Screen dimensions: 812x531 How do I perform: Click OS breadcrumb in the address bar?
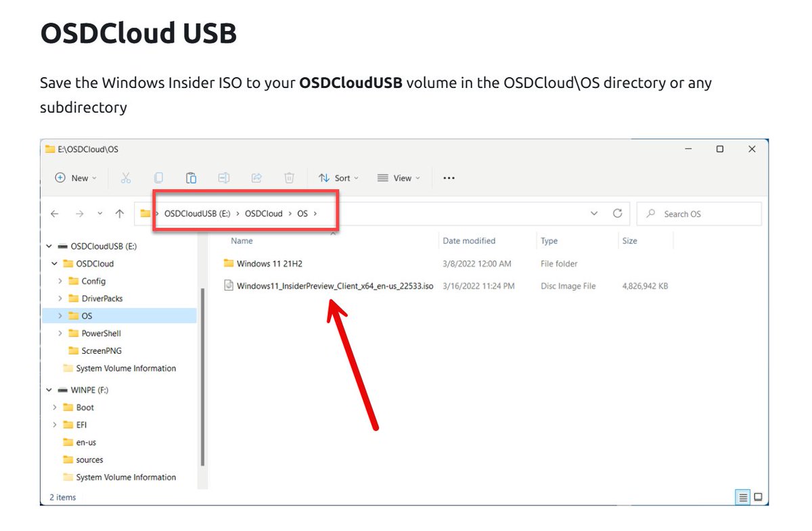[x=302, y=214]
